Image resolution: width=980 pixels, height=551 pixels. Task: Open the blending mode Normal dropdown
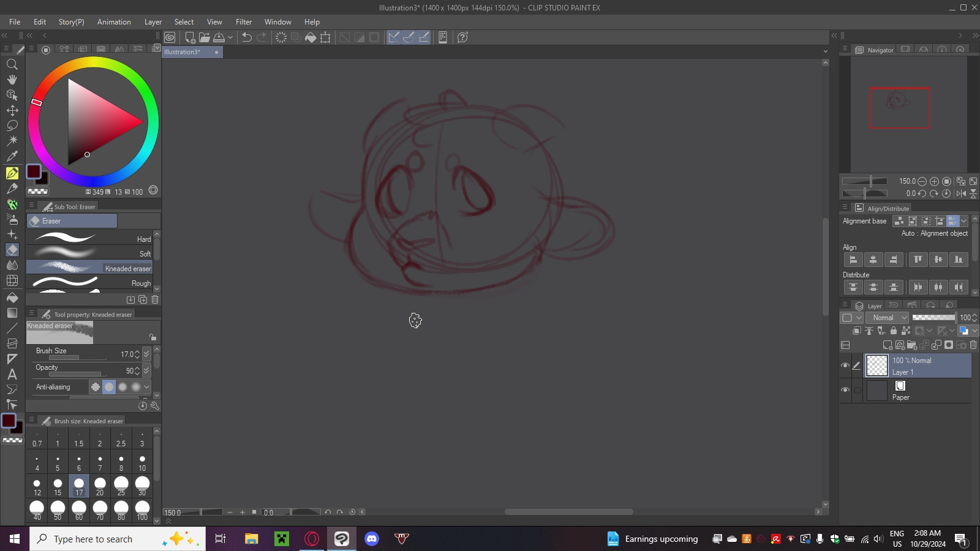887,318
